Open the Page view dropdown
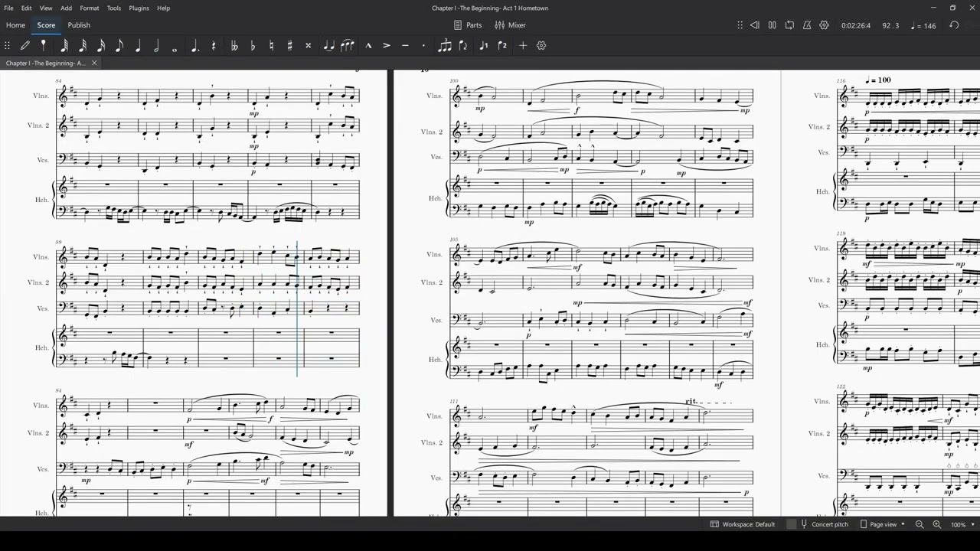 (x=882, y=524)
